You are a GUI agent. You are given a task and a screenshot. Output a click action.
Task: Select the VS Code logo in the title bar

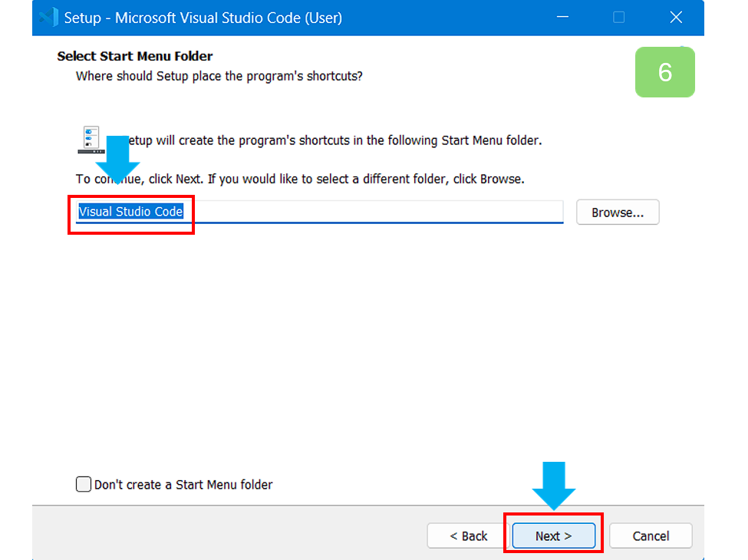coord(48,17)
